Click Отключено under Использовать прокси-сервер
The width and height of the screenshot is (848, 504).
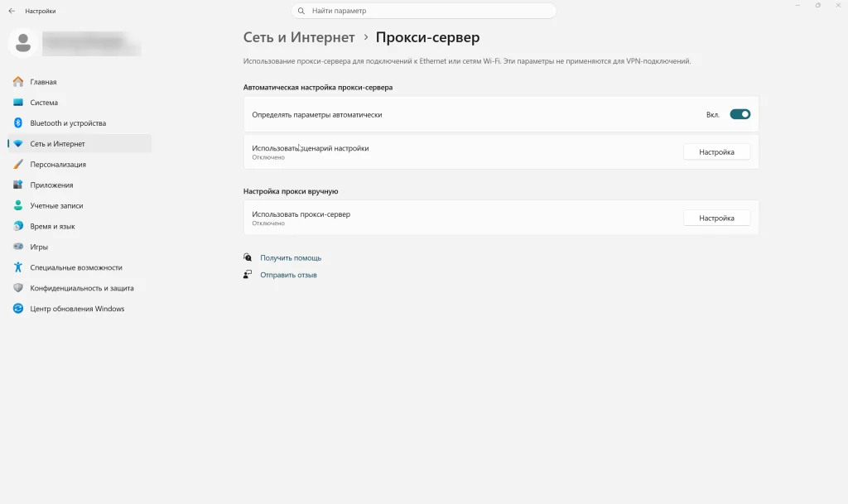(267, 223)
